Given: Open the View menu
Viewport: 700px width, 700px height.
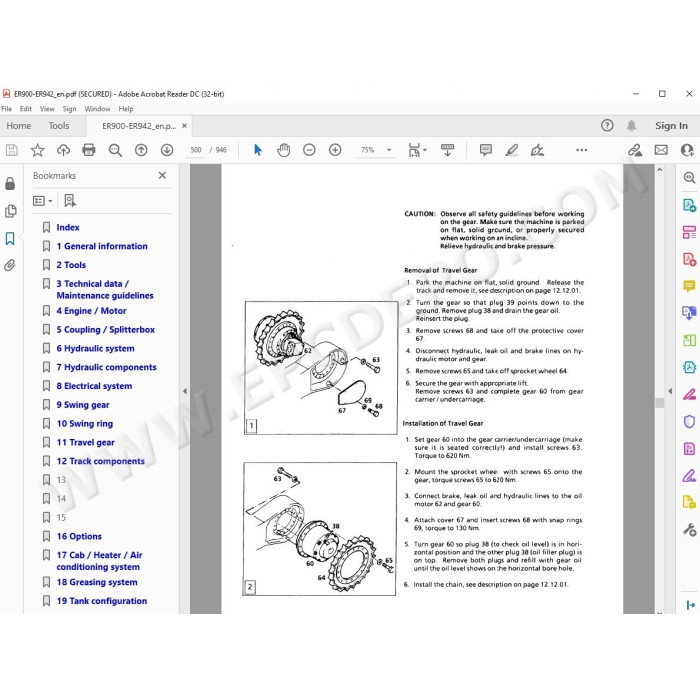Looking at the screenshot, I should coord(47,109).
